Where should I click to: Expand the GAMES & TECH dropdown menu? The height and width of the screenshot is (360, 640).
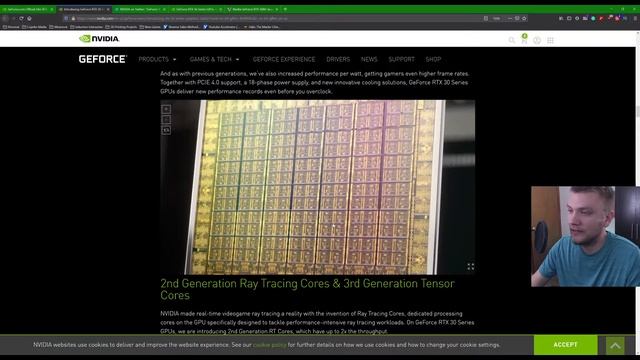point(214,60)
